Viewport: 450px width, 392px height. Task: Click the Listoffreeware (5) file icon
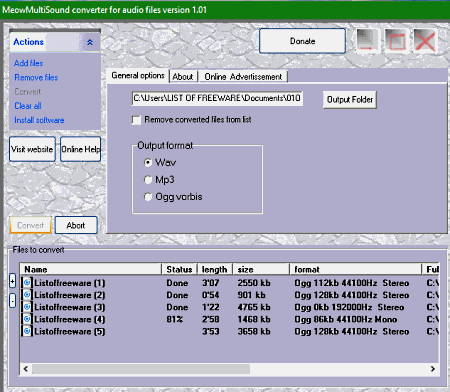27,331
